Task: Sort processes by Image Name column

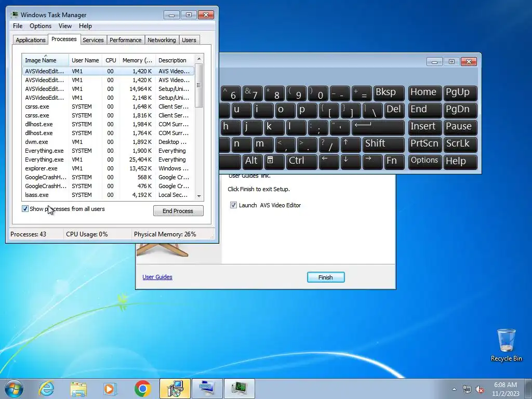Action: 46,60
